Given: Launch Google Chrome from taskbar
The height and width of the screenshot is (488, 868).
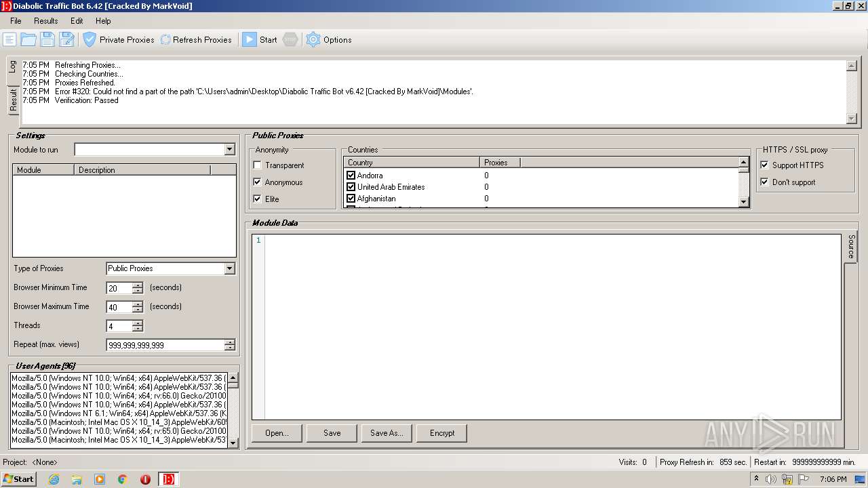Looking at the screenshot, I should coord(123,479).
